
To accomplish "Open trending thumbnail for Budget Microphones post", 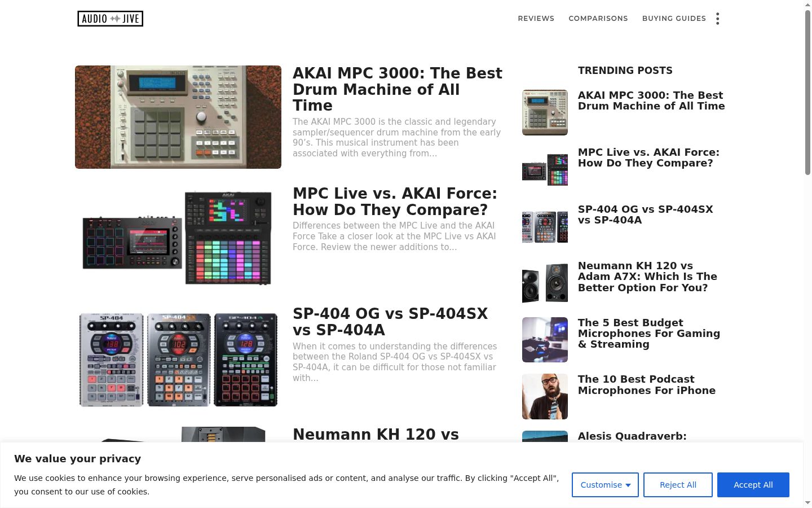I will point(545,340).
